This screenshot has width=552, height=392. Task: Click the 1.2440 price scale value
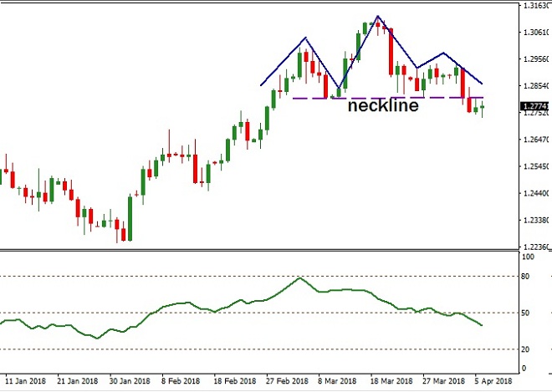[x=536, y=193]
